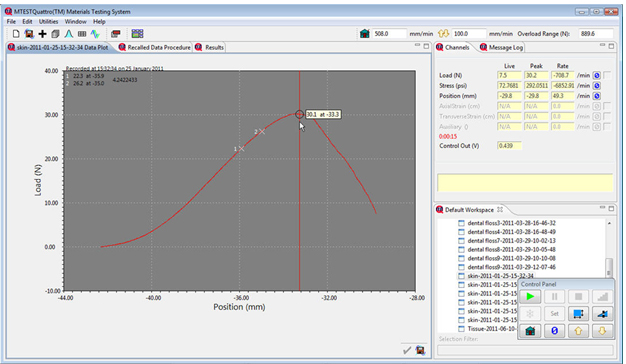
Task: Click the new blank document toolbar icon
Action: click(x=16, y=34)
